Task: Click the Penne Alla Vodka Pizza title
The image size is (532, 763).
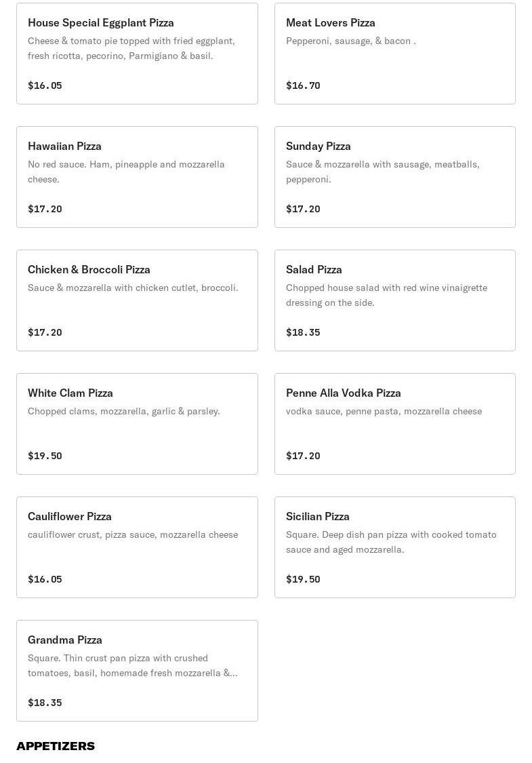Action: coord(344,393)
